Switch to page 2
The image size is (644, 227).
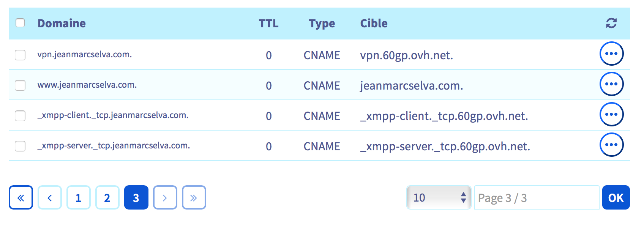click(107, 197)
